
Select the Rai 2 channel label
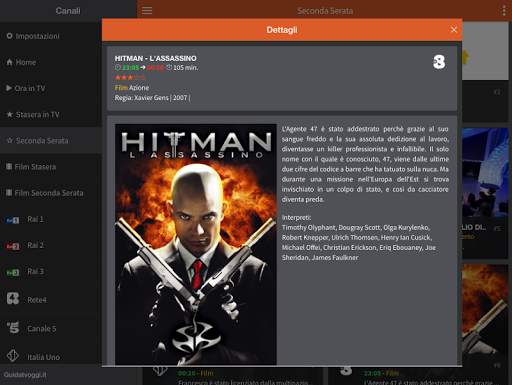pyautogui.click(x=35, y=245)
